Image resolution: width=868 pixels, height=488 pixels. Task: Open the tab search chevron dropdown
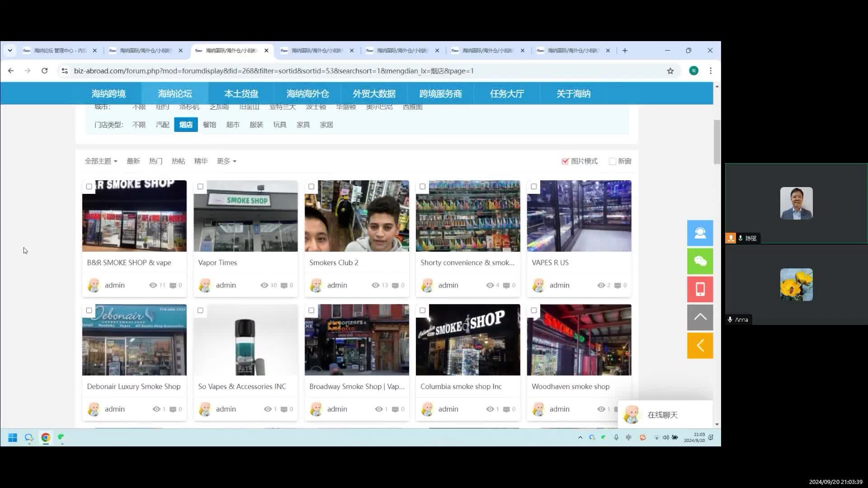tap(10, 51)
